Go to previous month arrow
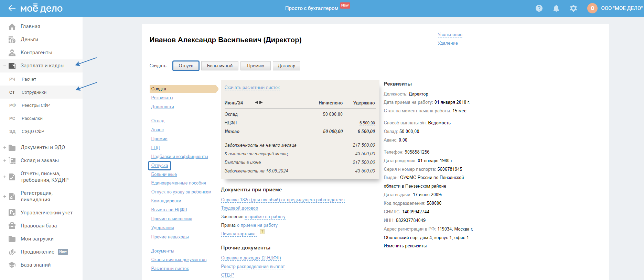The height and width of the screenshot is (280, 644). click(x=256, y=102)
